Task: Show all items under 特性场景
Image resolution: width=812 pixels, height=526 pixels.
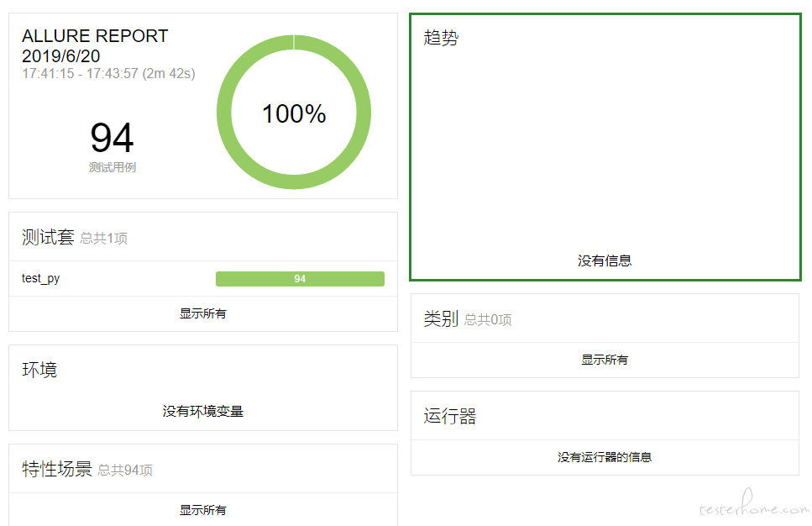Action: [203, 510]
